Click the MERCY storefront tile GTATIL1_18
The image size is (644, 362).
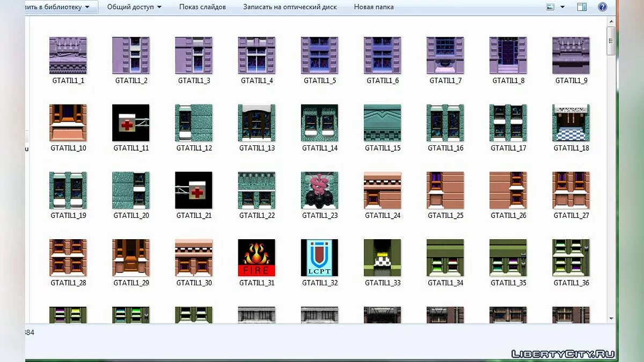pos(571,123)
